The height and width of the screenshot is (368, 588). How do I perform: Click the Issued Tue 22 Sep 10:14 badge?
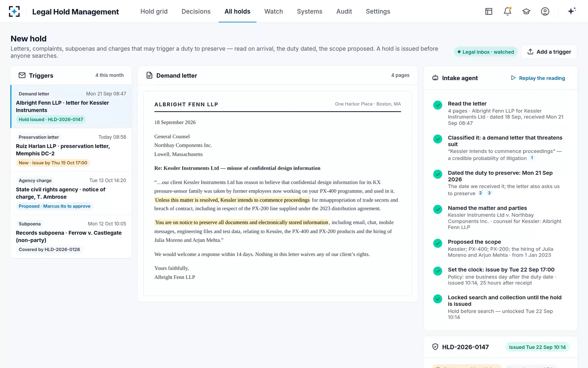point(537,347)
